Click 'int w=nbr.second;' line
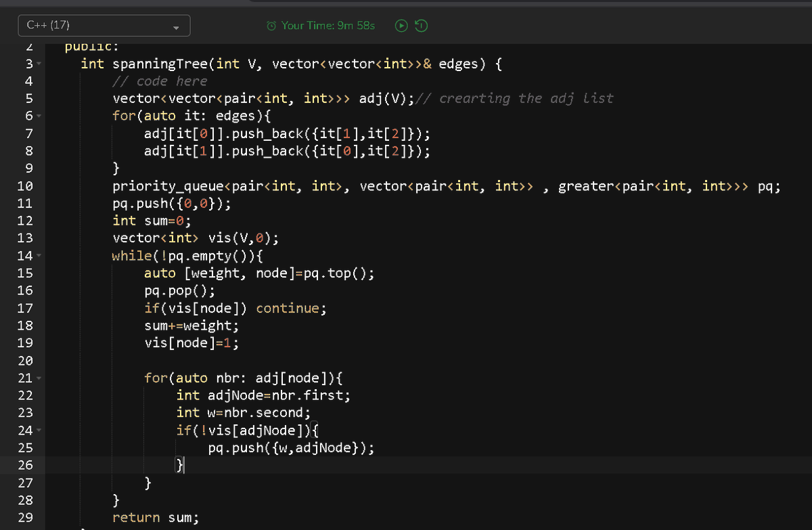 click(244, 413)
